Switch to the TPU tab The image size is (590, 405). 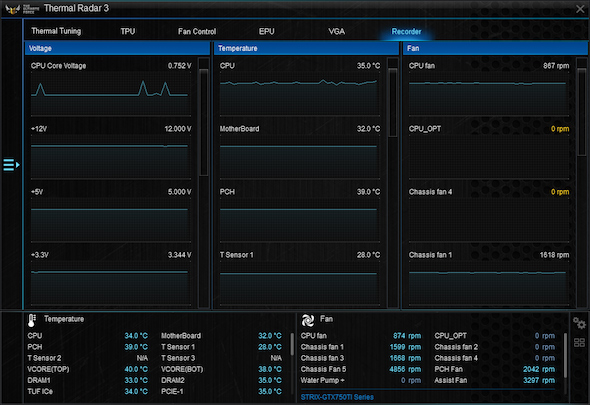tap(128, 31)
